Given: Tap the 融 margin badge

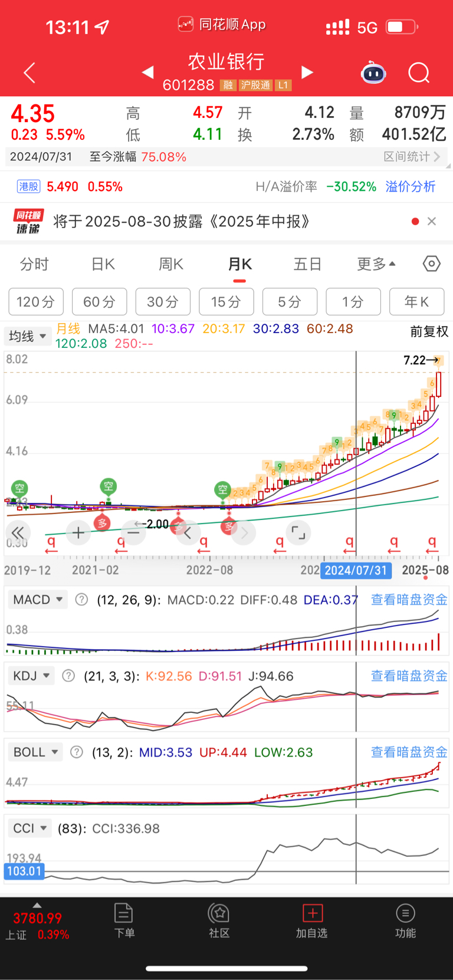Looking at the screenshot, I should [x=228, y=85].
